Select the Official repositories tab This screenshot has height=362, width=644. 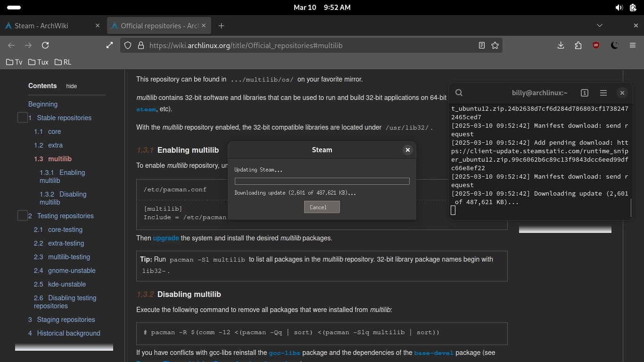[x=159, y=25]
